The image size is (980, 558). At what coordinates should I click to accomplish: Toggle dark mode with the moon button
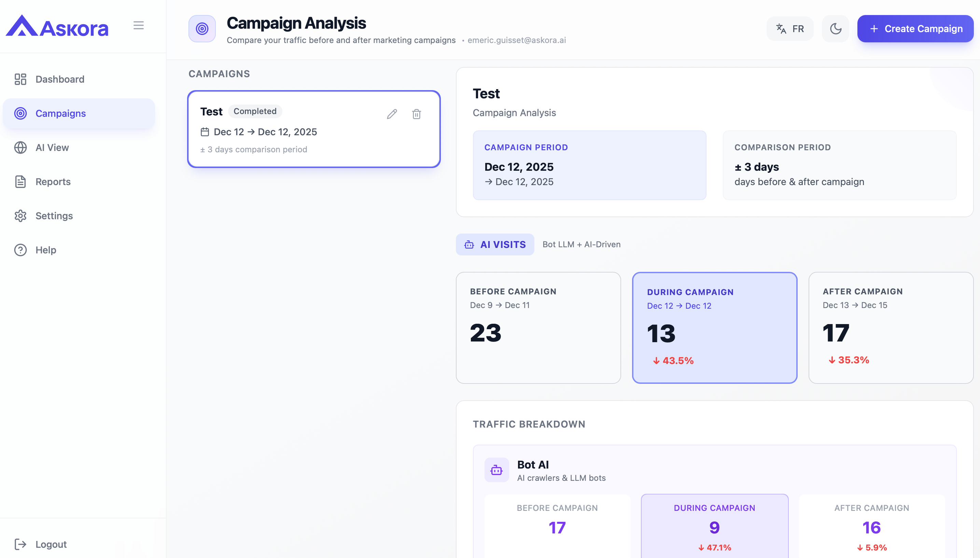pyautogui.click(x=835, y=29)
